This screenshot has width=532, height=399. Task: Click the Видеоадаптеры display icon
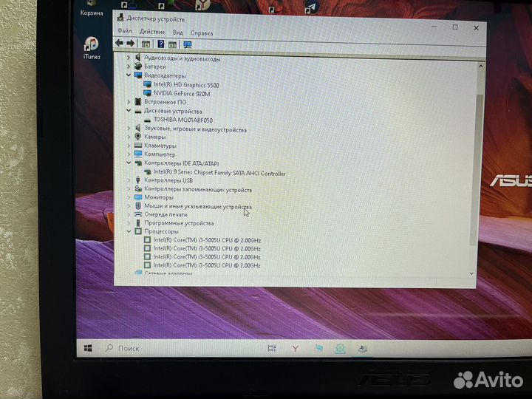(x=137, y=75)
